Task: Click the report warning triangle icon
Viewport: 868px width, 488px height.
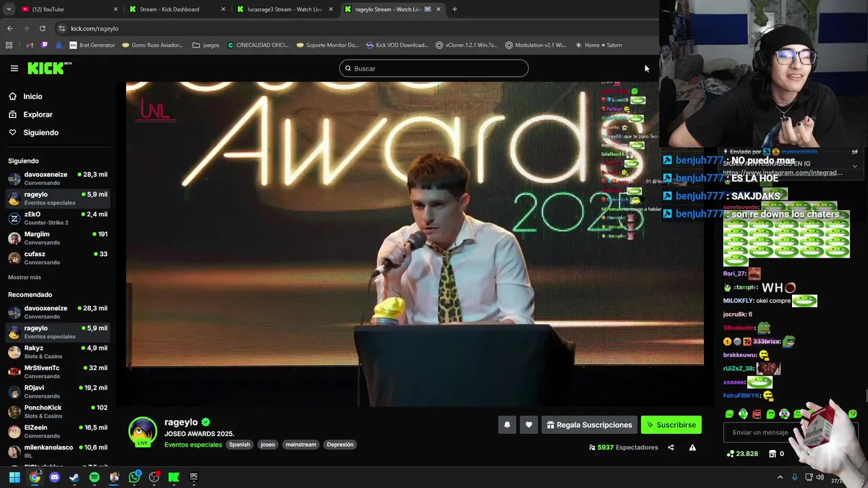Action: pyautogui.click(x=692, y=447)
